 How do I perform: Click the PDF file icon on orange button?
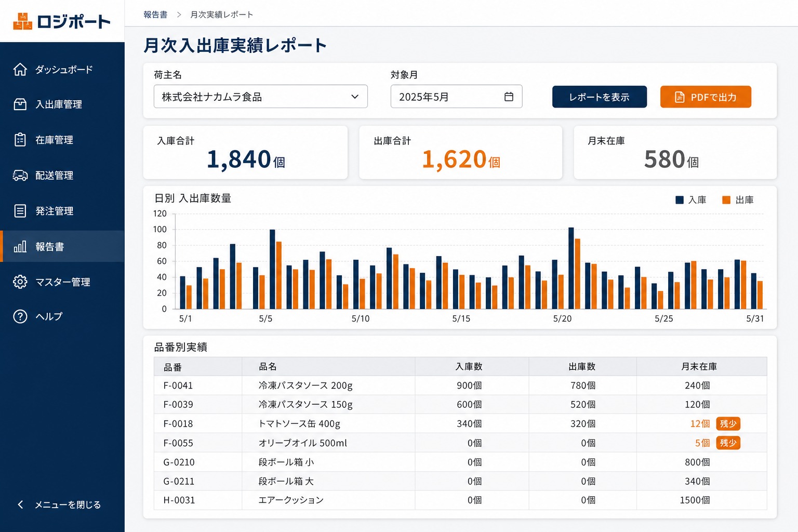(680, 97)
